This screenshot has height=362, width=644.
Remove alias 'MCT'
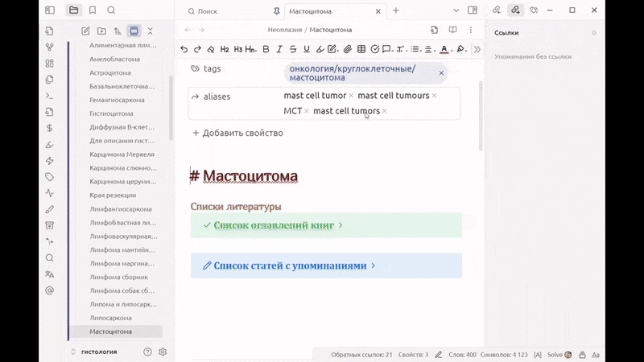click(307, 111)
